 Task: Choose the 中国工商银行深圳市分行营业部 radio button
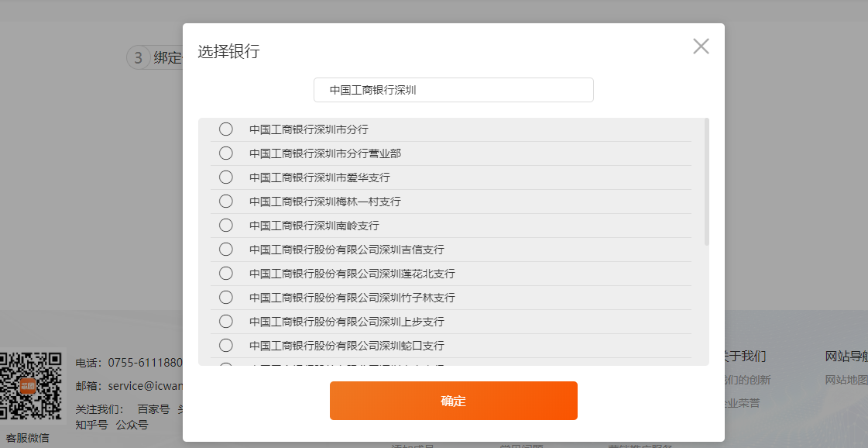(x=226, y=153)
